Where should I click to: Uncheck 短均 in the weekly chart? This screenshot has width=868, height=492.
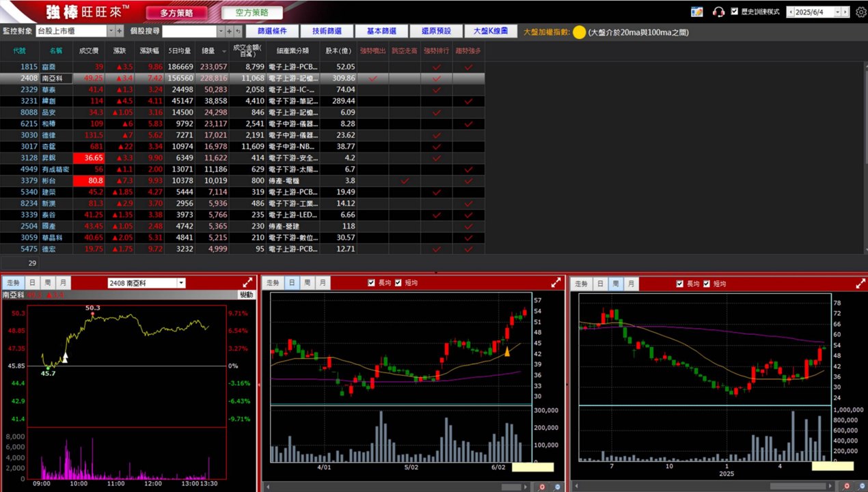[707, 284]
